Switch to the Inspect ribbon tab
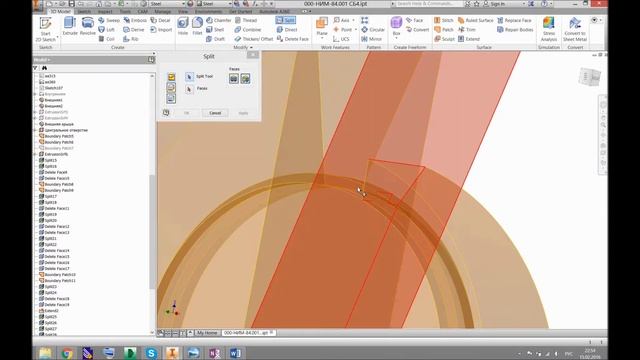The width and height of the screenshot is (640, 360). 105,12
